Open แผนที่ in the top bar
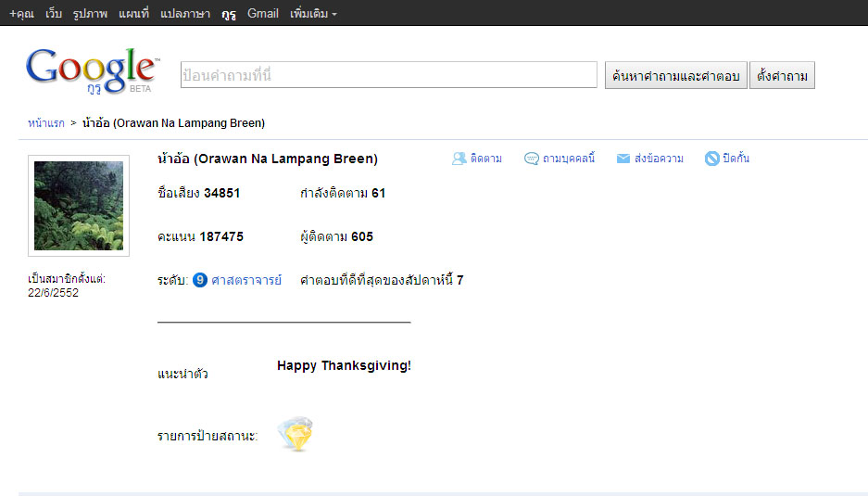 click(133, 13)
